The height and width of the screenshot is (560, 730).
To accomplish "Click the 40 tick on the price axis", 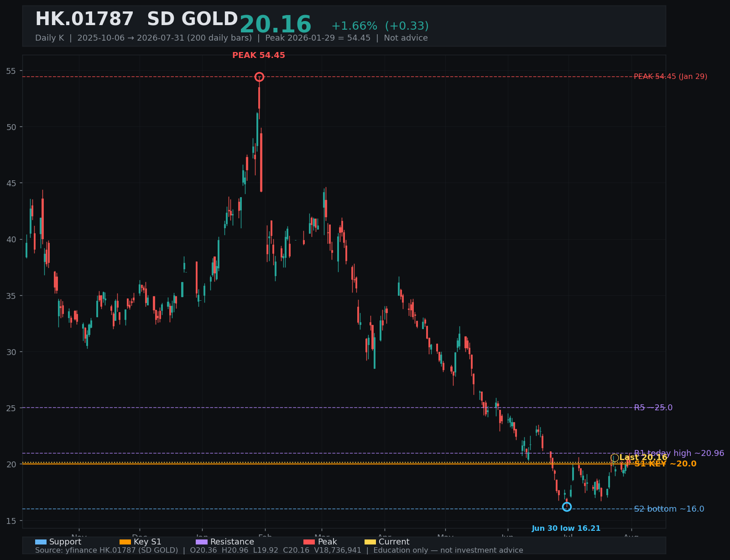I will (x=11, y=239).
